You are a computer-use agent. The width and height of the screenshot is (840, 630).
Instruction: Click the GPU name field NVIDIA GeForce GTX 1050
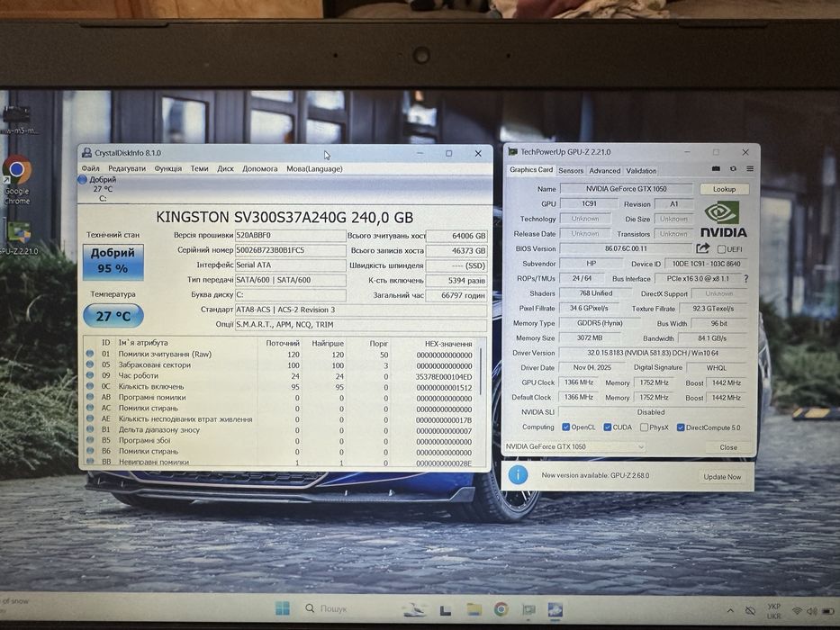(627, 189)
